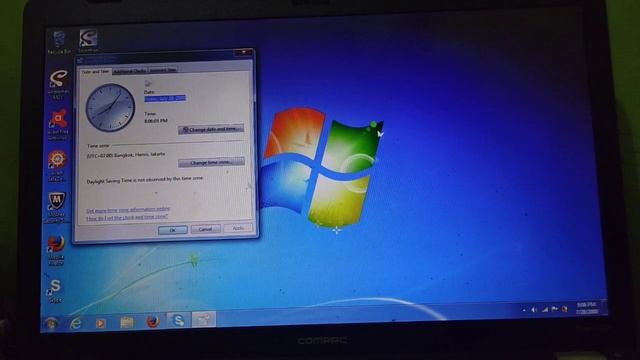This screenshot has height=360, width=640.
Task: Open the network signal tray icon
Action: click(544, 309)
